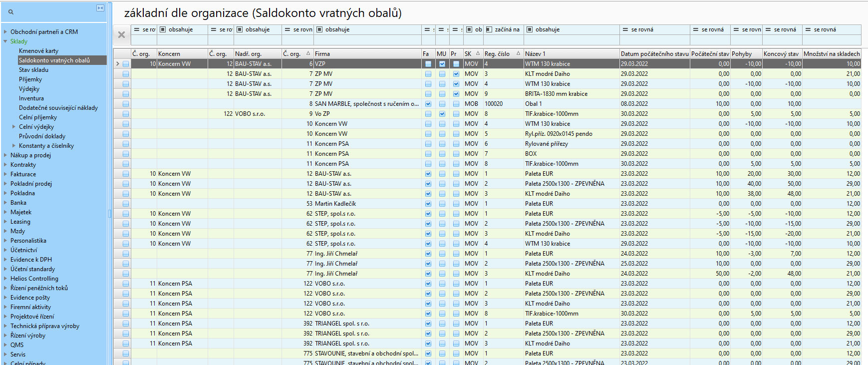Viewport: 868px width, 365px height.
Task: Open Stav skladu in the sidebar
Action: click(x=33, y=69)
